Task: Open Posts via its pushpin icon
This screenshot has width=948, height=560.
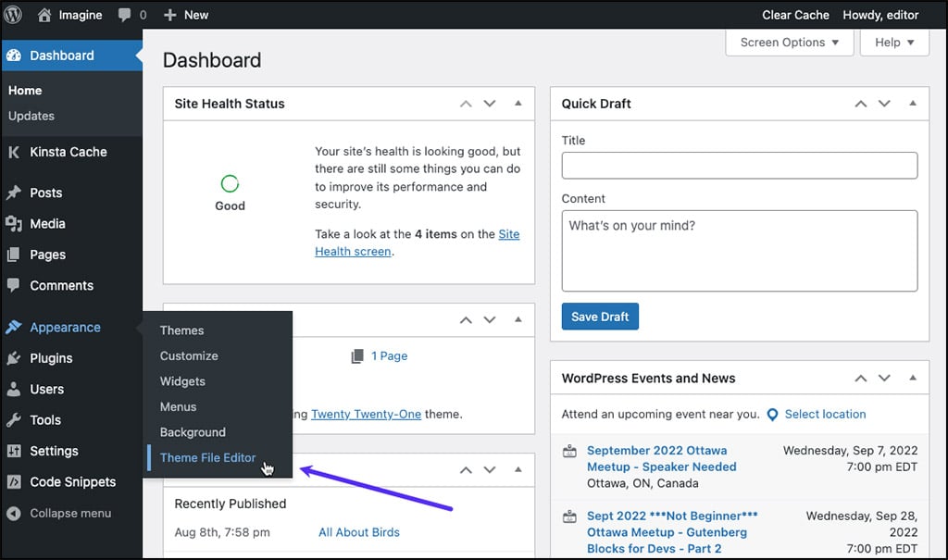Action: (14, 193)
